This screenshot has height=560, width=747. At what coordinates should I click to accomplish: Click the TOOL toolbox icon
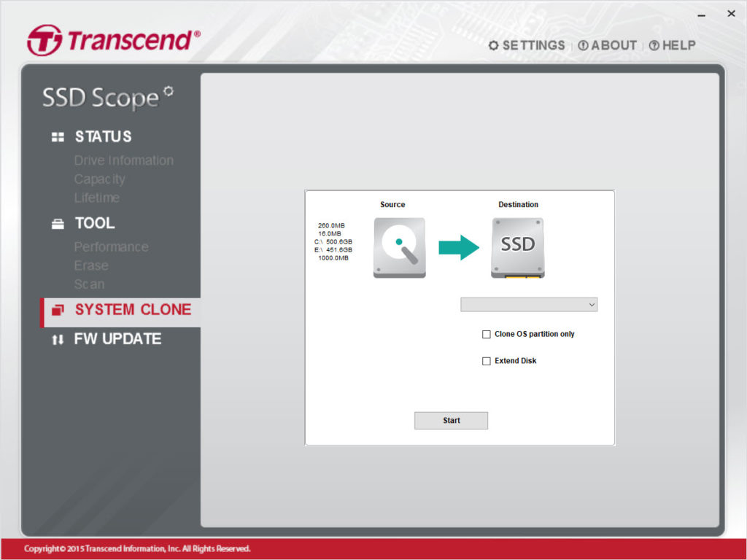coord(58,224)
